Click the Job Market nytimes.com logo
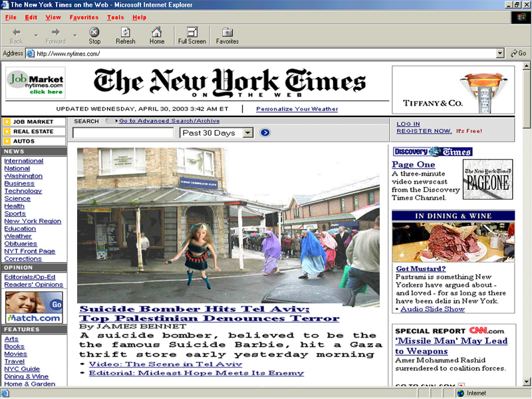532x399 pixels. (36, 83)
